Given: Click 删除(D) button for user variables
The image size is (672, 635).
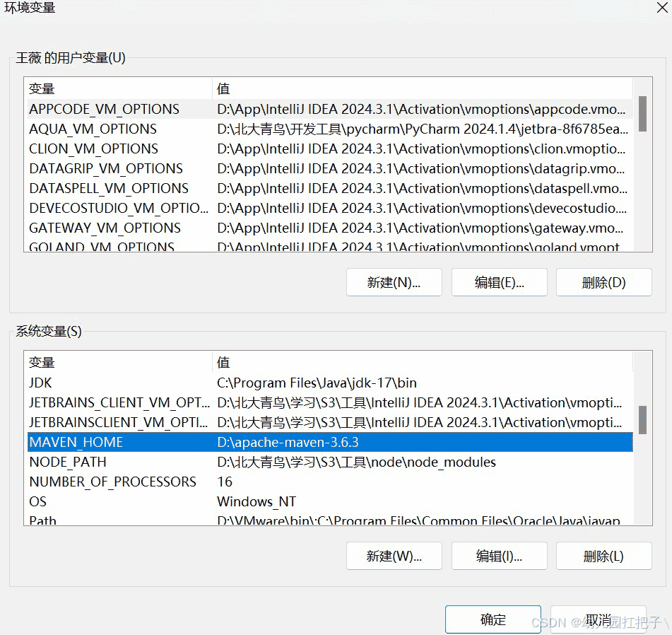Looking at the screenshot, I should (604, 281).
